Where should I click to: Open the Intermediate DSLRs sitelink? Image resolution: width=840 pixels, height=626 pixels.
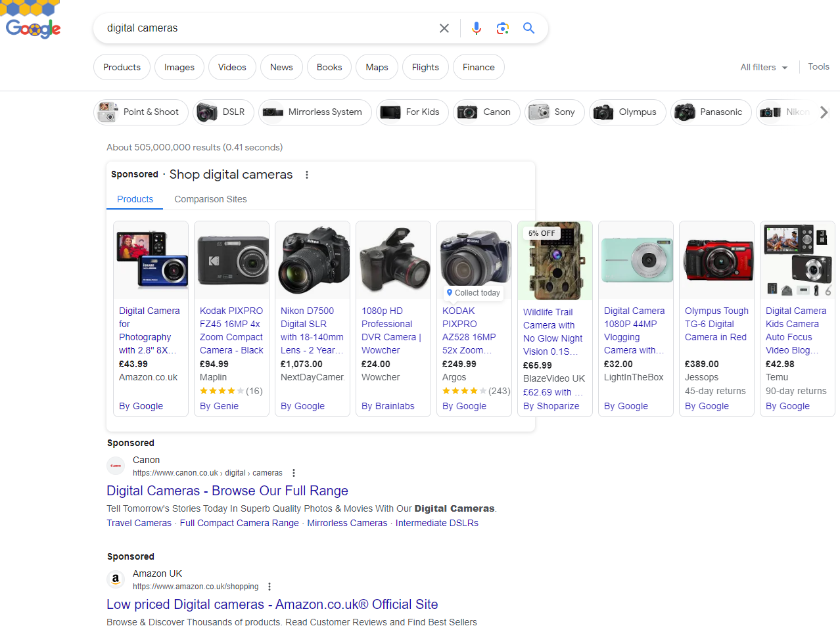tap(436, 523)
